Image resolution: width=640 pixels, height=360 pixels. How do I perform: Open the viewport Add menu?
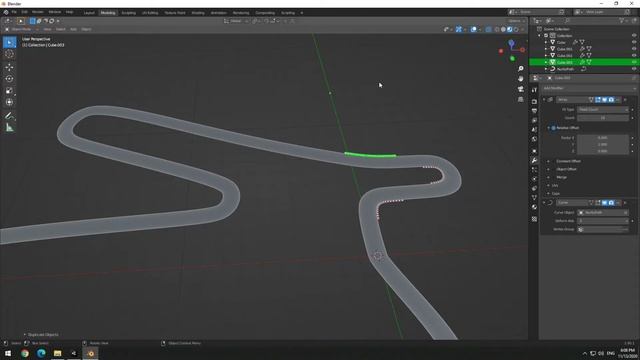73,29
